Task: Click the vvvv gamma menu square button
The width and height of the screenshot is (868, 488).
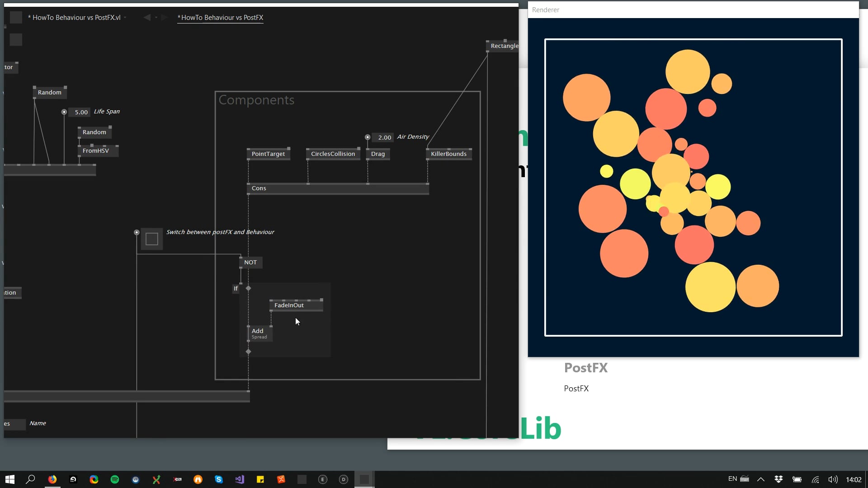Action: pos(16,18)
